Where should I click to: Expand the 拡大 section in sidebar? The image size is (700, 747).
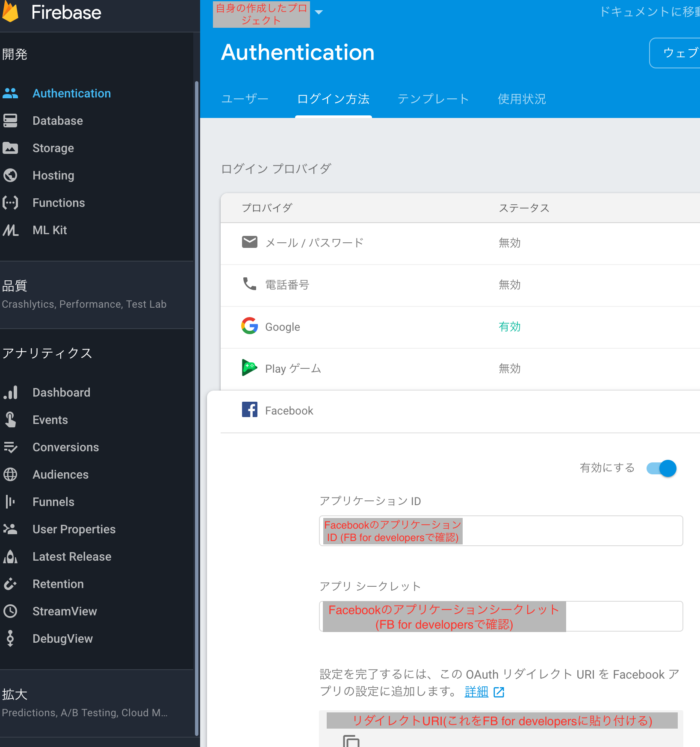pos(97,703)
